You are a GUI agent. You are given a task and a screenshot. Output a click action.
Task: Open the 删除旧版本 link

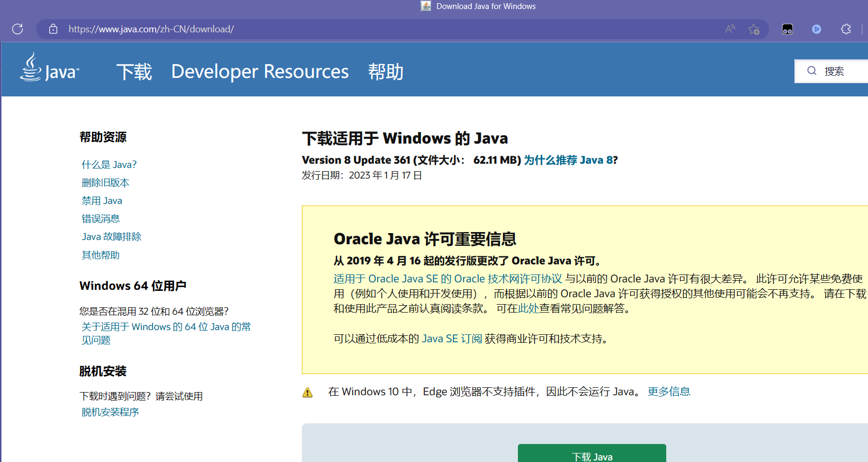(x=105, y=183)
